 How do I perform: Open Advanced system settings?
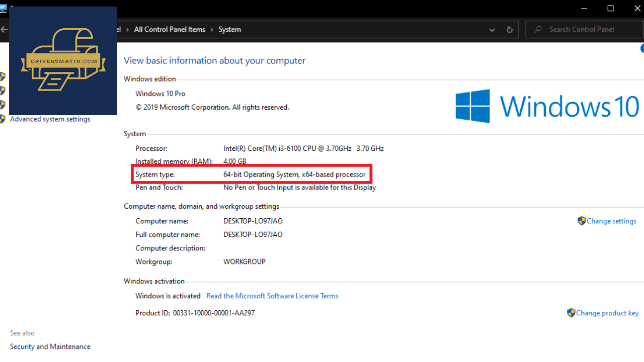pos(50,119)
